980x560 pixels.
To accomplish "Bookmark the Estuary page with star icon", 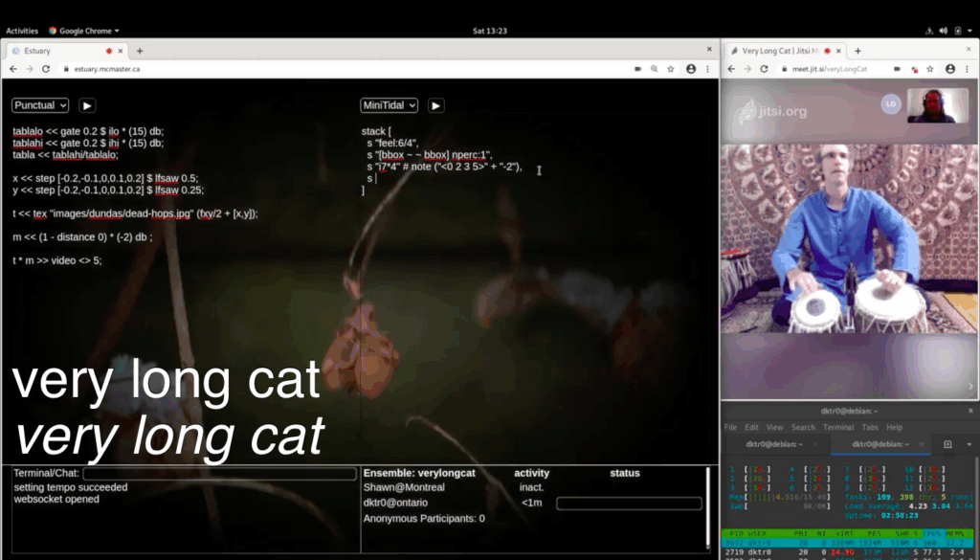I will tap(671, 69).
